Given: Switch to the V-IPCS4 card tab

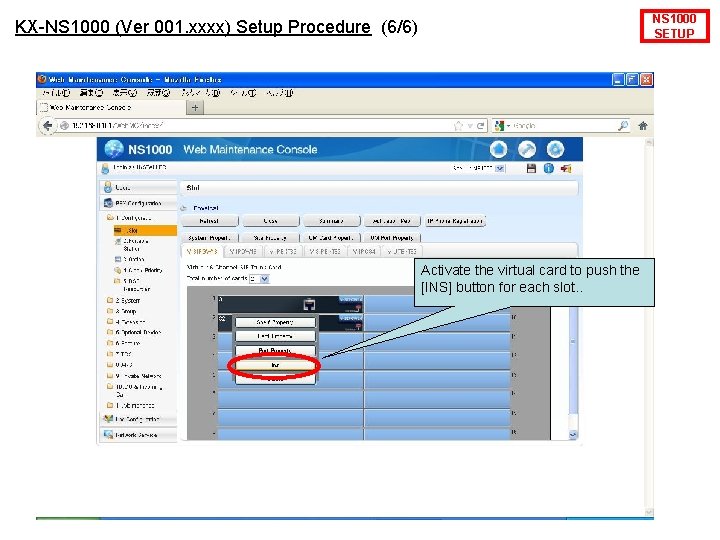Looking at the screenshot, I should [364, 252].
